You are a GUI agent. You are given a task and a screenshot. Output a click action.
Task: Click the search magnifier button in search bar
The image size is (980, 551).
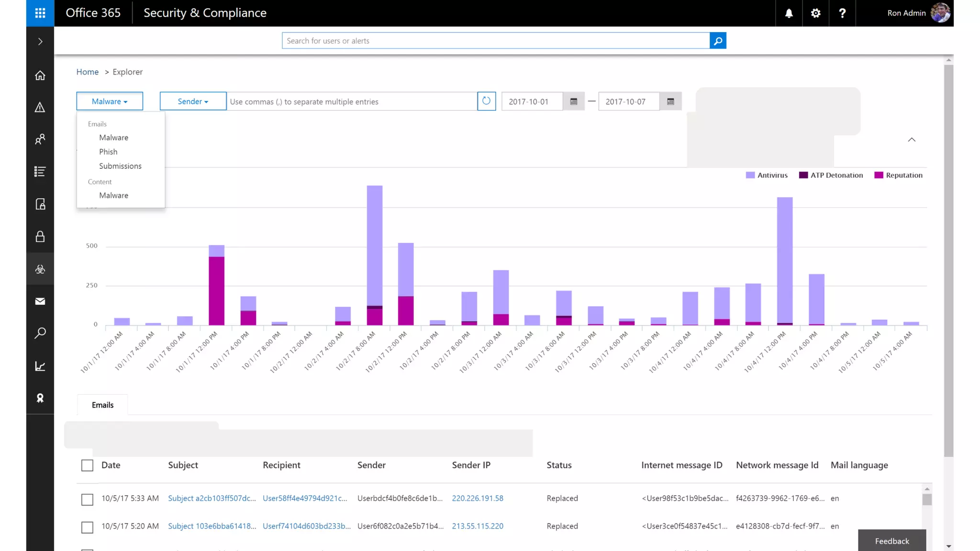(718, 41)
